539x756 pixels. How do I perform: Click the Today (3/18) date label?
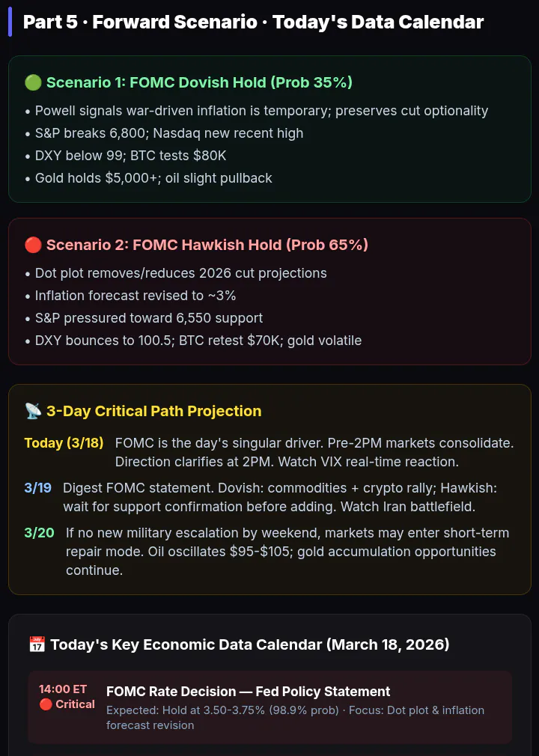(64, 443)
